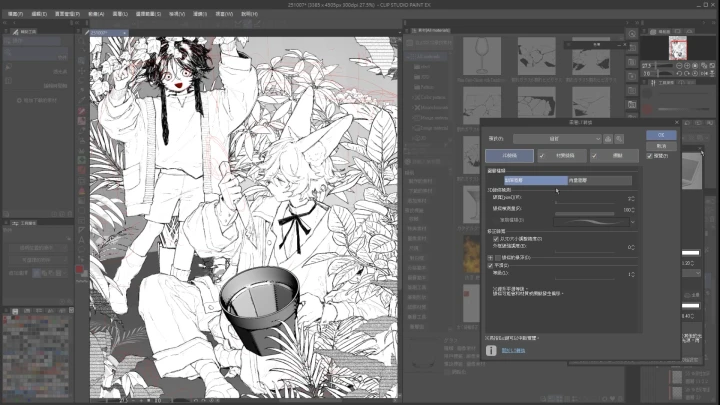Click the delete preset icon beside the dropdown
720x405 pixels.
[620, 138]
